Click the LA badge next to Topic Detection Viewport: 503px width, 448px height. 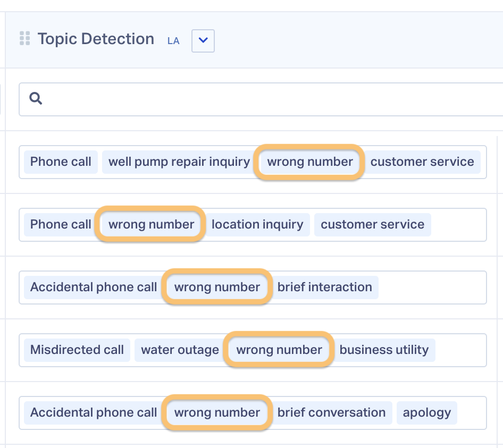click(173, 41)
